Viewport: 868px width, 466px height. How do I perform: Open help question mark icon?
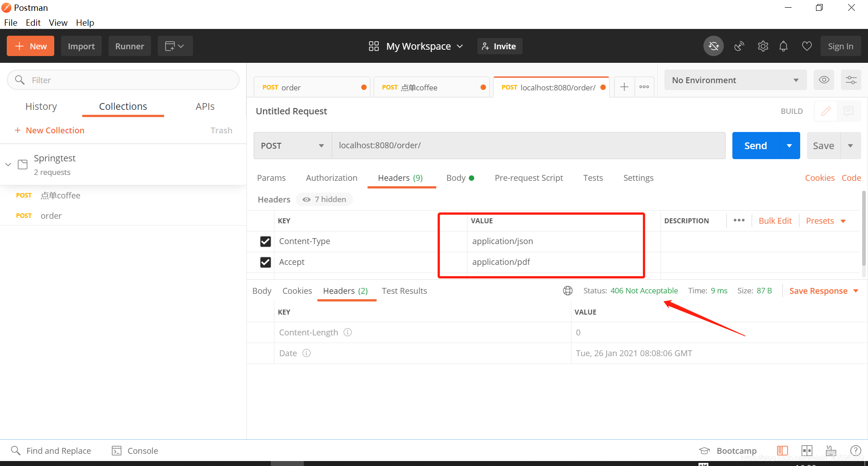coord(855,451)
